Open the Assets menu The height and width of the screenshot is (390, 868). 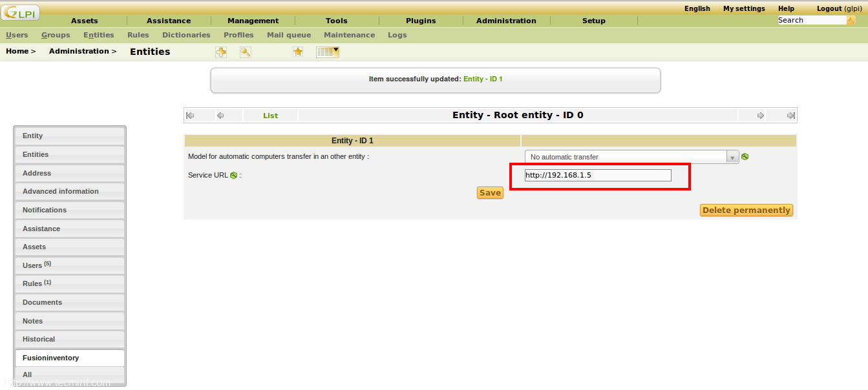coord(85,21)
